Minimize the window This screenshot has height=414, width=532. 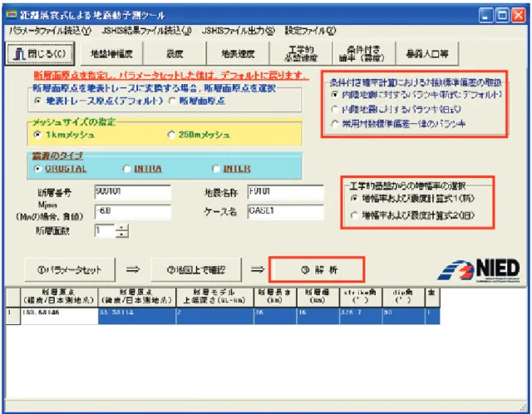[485, 15]
